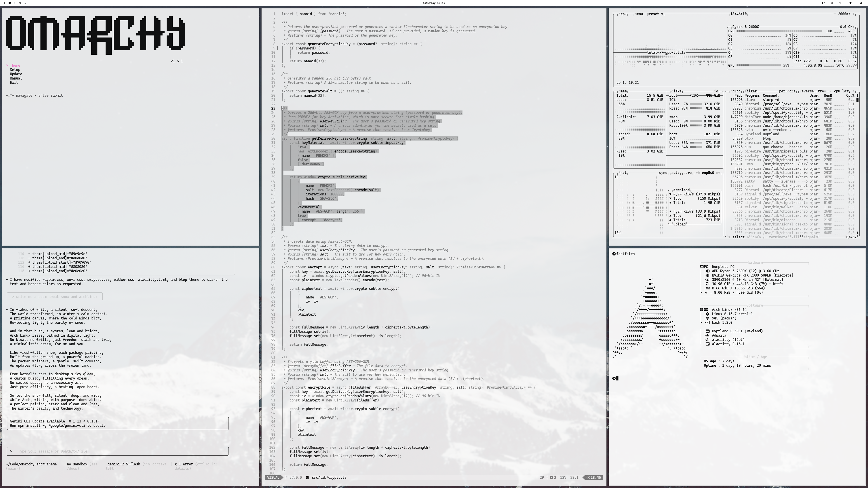Select Setup in Omarchy menu
Image resolution: width=868 pixels, height=488 pixels.
point(15,70)
